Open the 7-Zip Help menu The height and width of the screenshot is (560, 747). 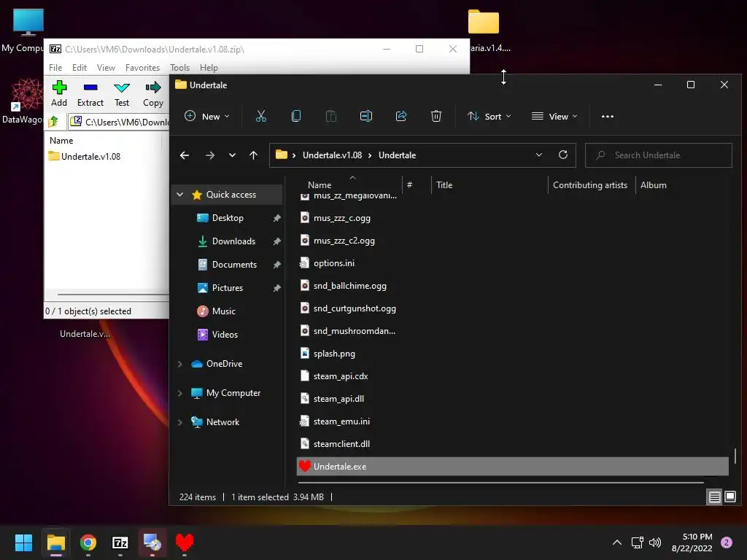(x=208, y=68)
